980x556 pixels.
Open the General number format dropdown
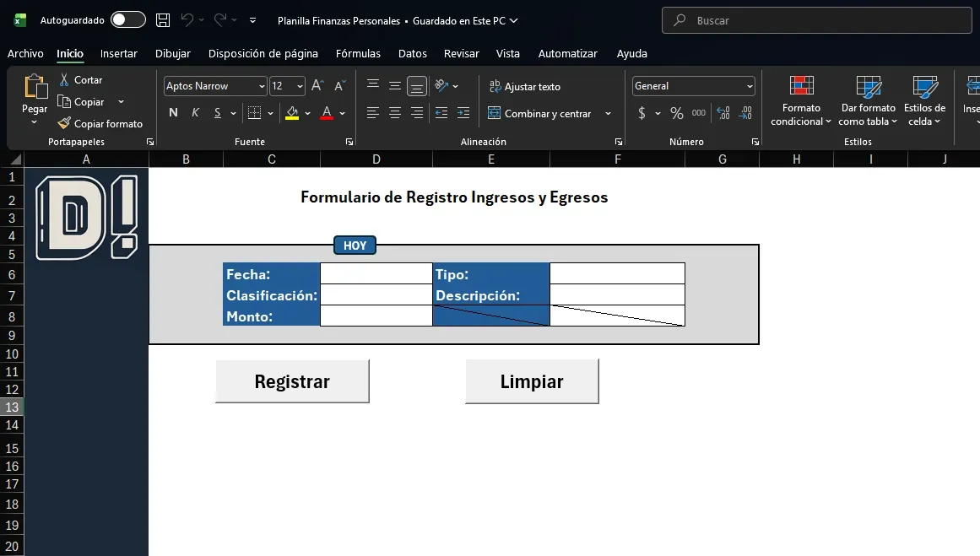(750, 86)
